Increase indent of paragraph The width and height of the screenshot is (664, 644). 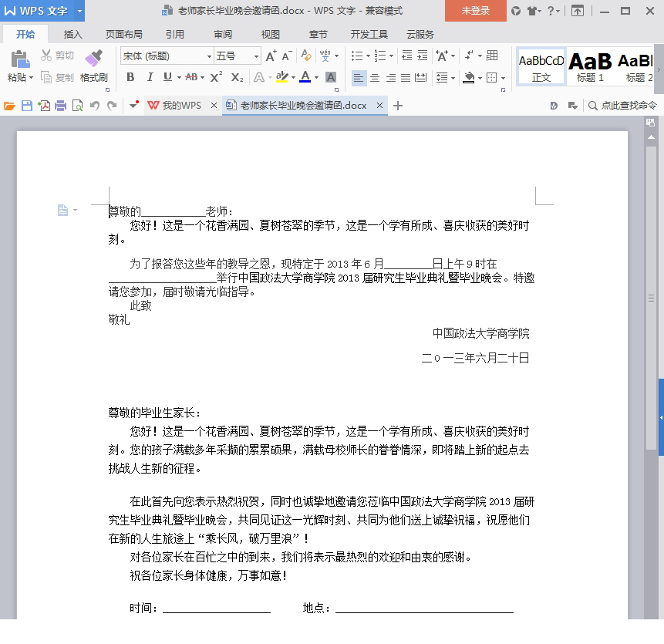[422, 56]
